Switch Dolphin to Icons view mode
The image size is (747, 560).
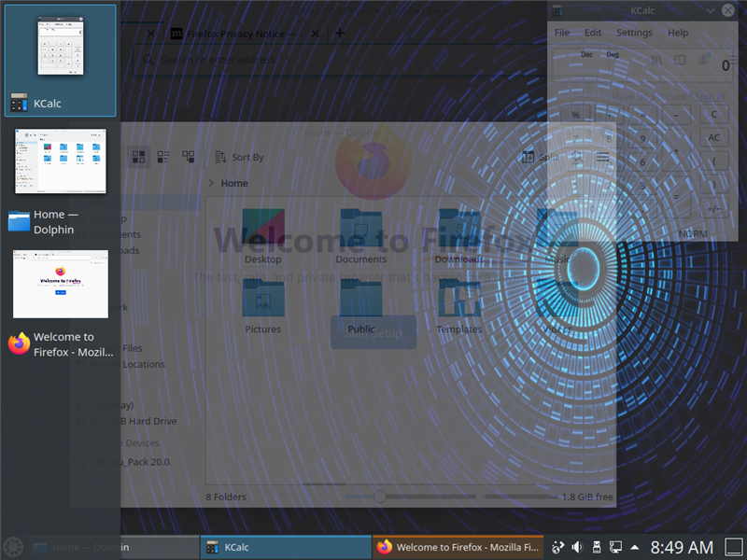(138, 157)
